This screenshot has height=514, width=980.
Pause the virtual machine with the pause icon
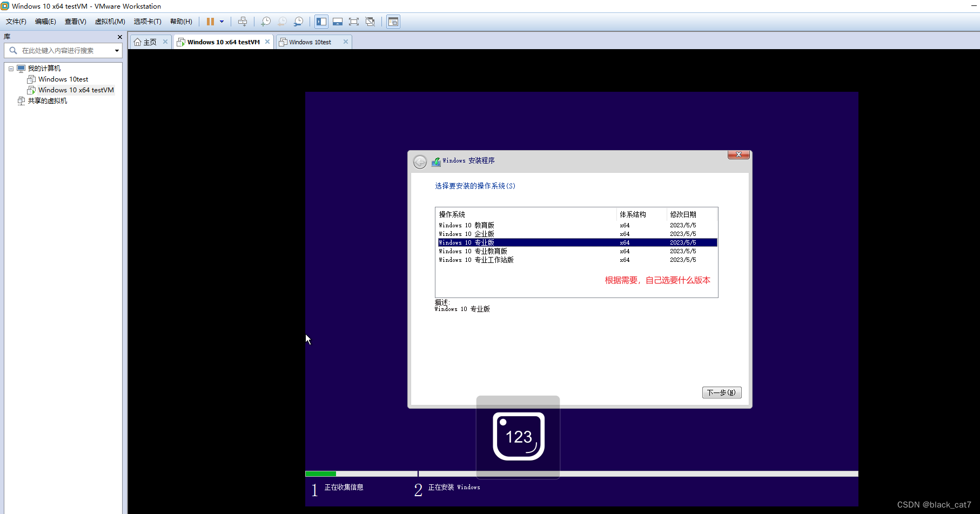pos(210,22)
